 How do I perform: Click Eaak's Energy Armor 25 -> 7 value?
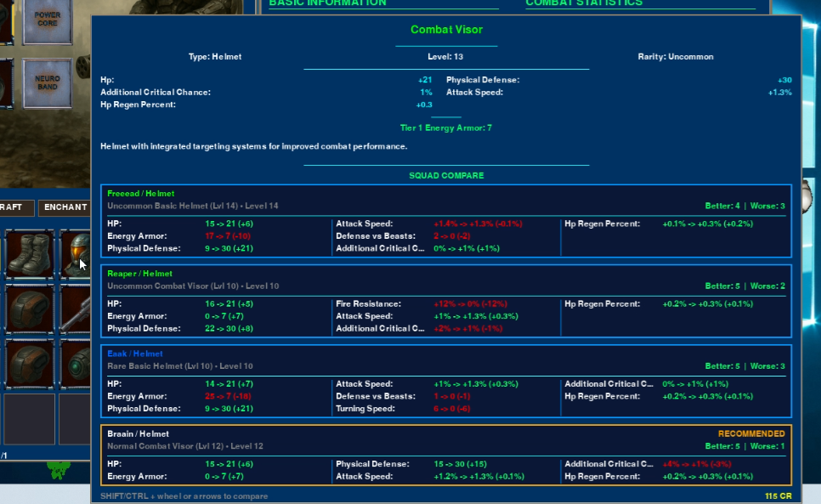click(228, 396)
